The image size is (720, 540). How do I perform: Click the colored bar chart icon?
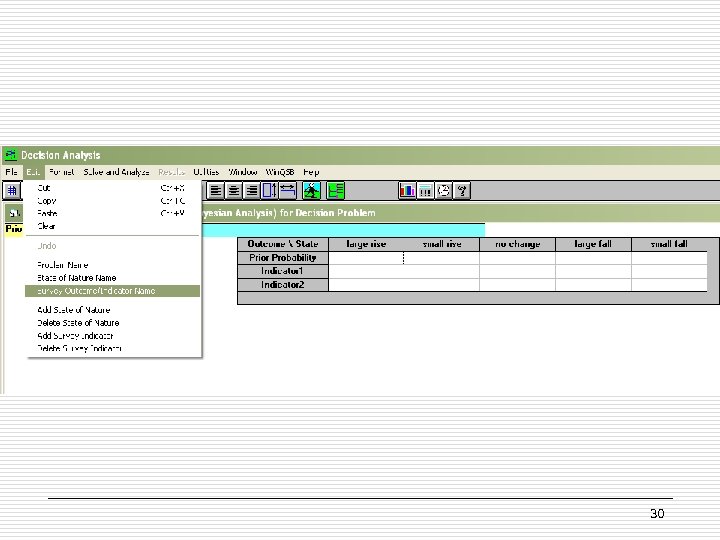(407, 191)
